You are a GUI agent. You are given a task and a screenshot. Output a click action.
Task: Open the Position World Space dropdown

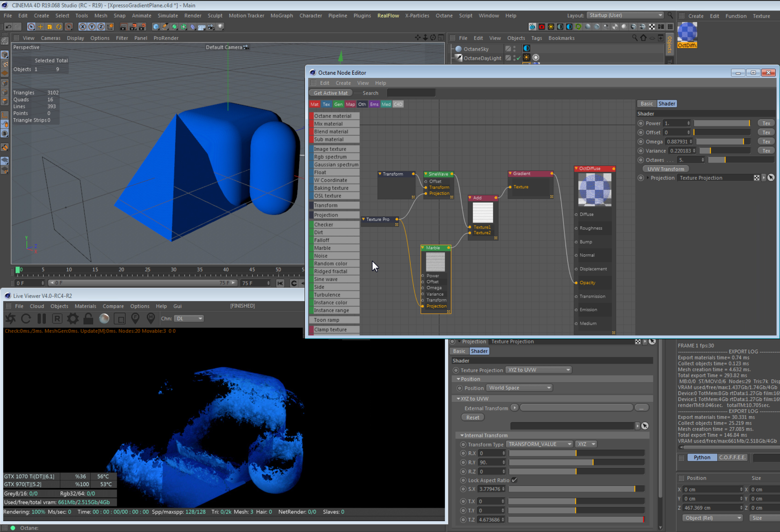[519, 388]
